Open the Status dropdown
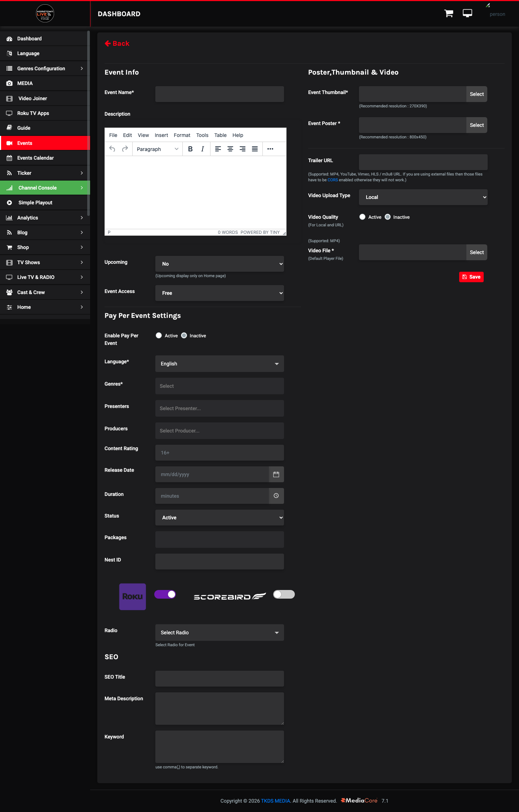 pos(219,518)
